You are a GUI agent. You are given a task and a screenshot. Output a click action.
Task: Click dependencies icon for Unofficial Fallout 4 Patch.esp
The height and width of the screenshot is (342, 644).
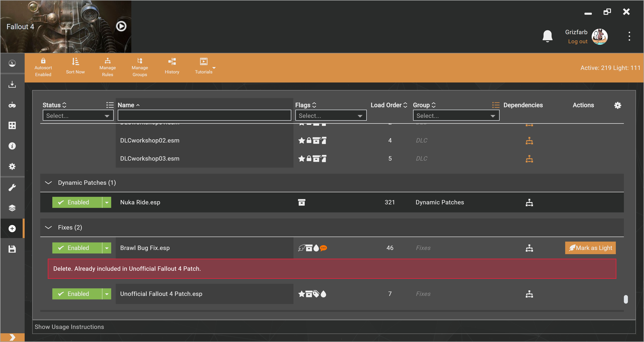pos(529,294)
